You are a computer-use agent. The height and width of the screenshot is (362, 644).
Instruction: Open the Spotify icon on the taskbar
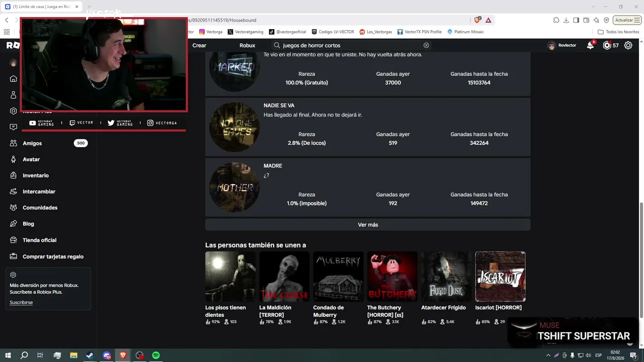tap(156, 355)
